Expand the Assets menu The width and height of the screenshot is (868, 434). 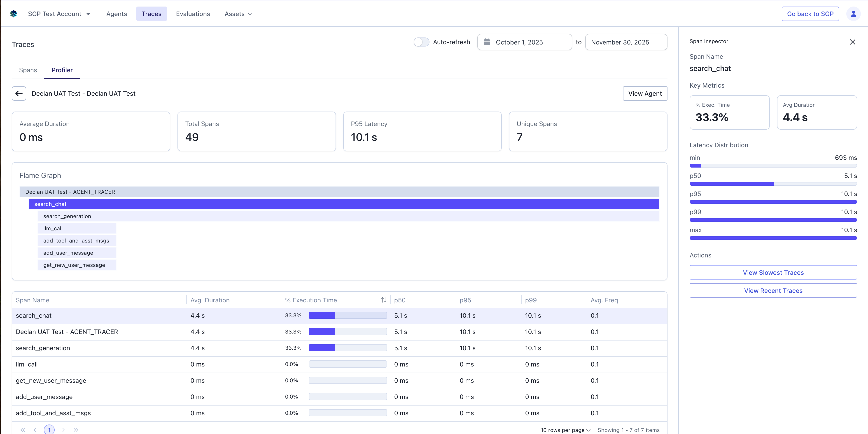pyautogui.click(x=238, y=14)
